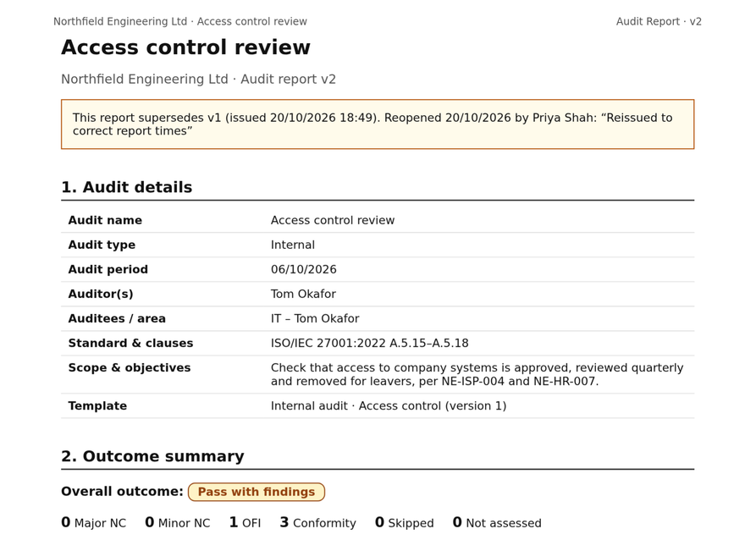Select the 'Audit type' label
756x540 pixels.
point(102,245)
